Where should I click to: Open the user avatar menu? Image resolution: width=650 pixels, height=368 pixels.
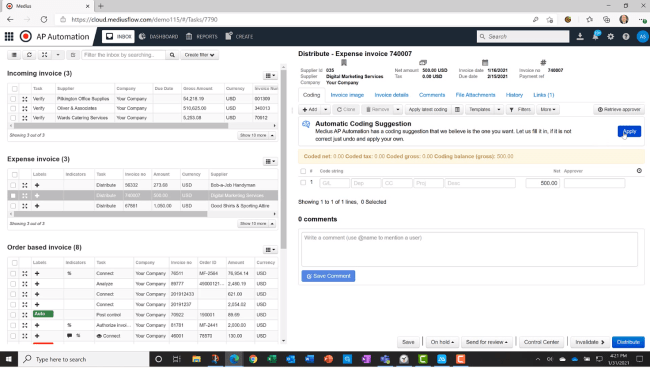pos(642,36)
